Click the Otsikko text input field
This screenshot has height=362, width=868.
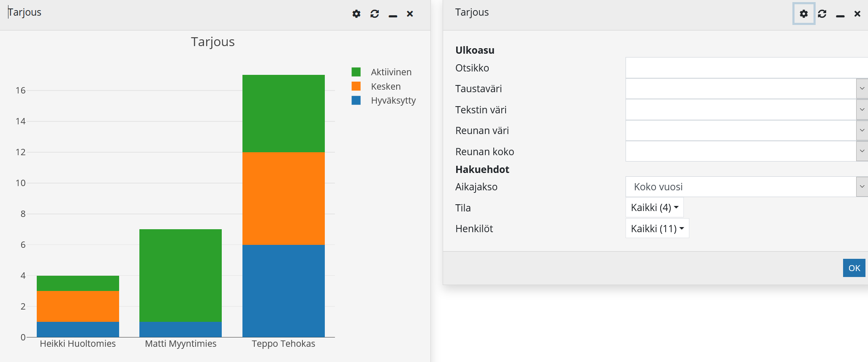[x=746, y=68]
